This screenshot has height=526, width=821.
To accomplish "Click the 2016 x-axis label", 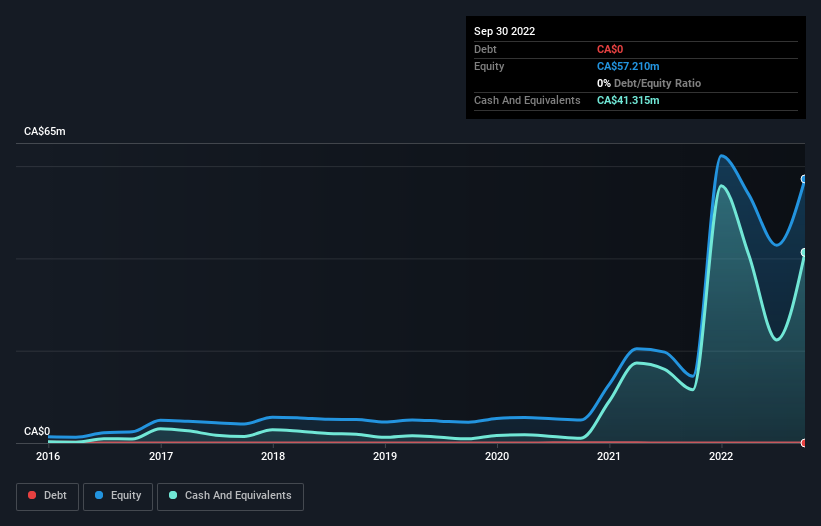I will point(48,456).
